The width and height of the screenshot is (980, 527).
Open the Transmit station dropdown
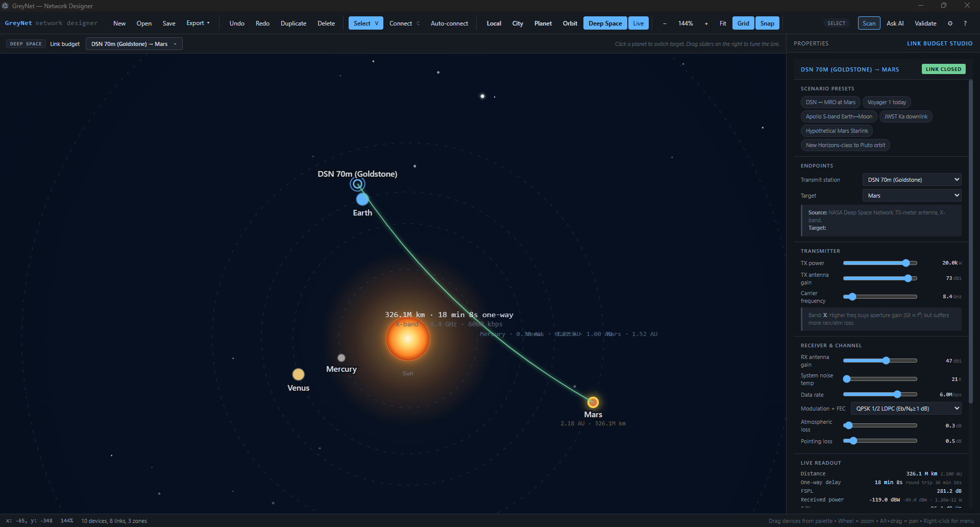pyautogui.click(x=912, y=180)
